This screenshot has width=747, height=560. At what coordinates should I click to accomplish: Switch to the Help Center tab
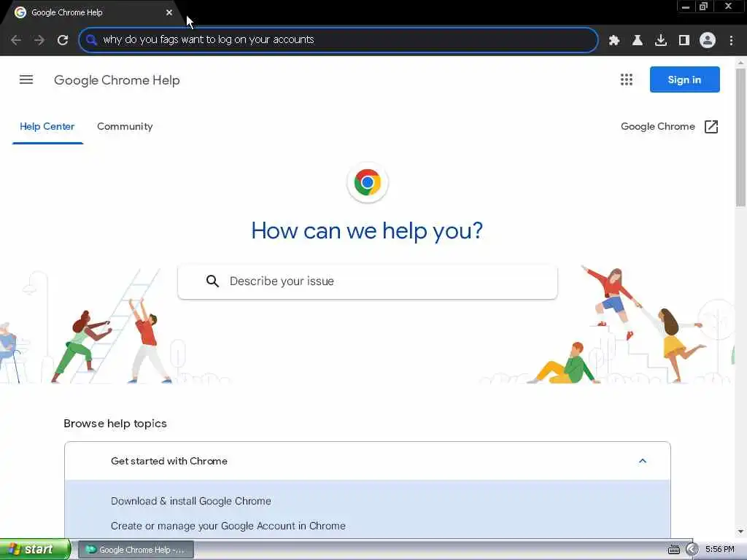tap(47, 127)
